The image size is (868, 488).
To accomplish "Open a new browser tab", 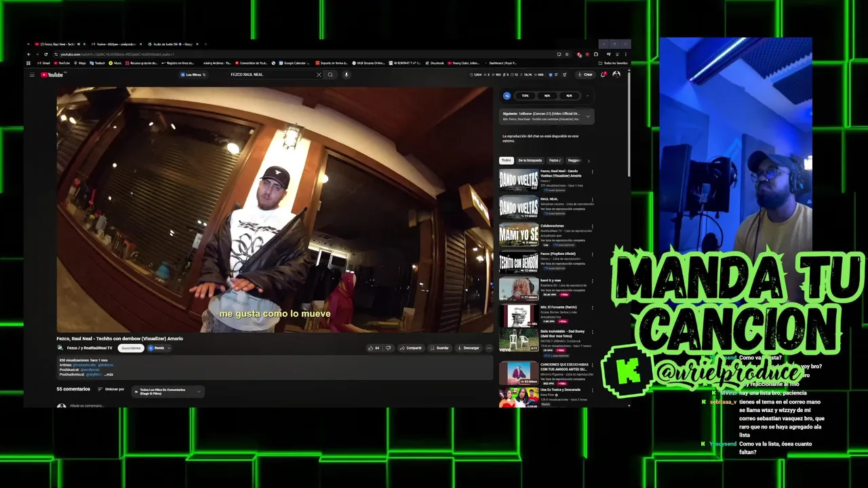I will [x=207, y=44].
